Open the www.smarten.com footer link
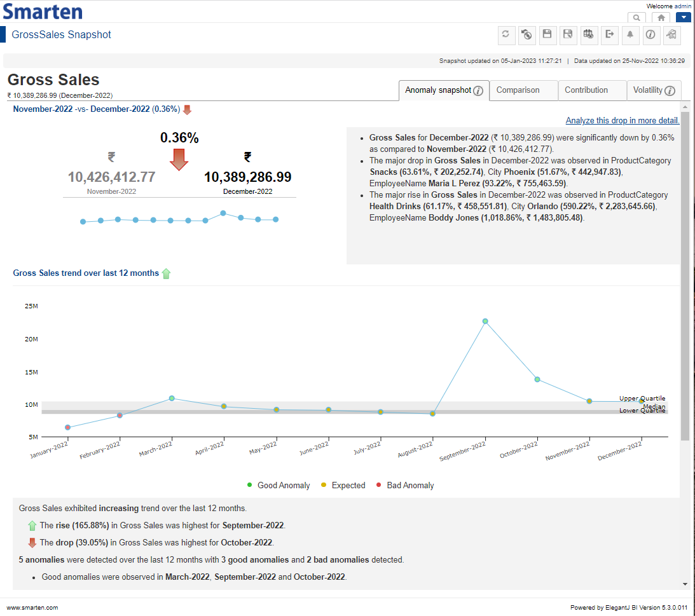The height and width of the screenshot is (616, 695). point(32,608)
